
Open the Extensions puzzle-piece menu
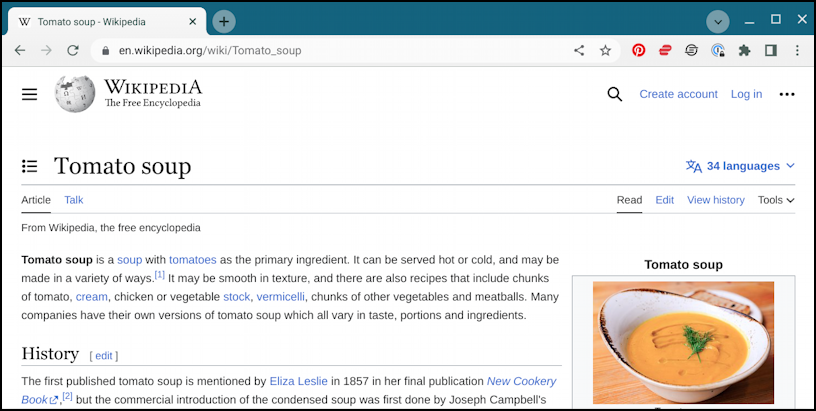744,50
